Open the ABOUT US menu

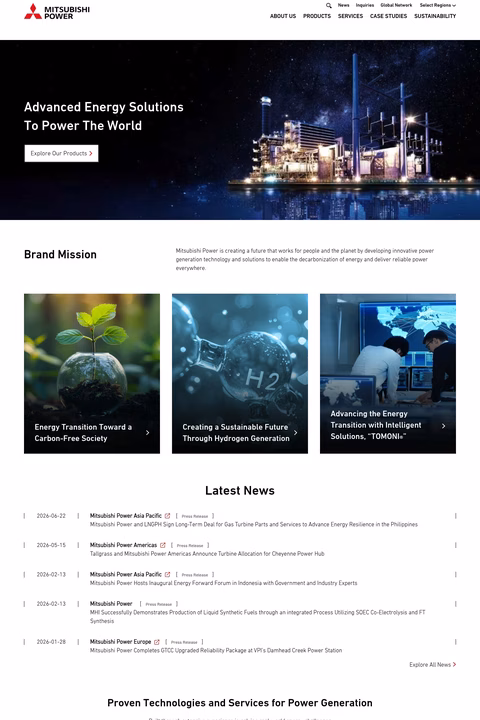pos(283,16)
